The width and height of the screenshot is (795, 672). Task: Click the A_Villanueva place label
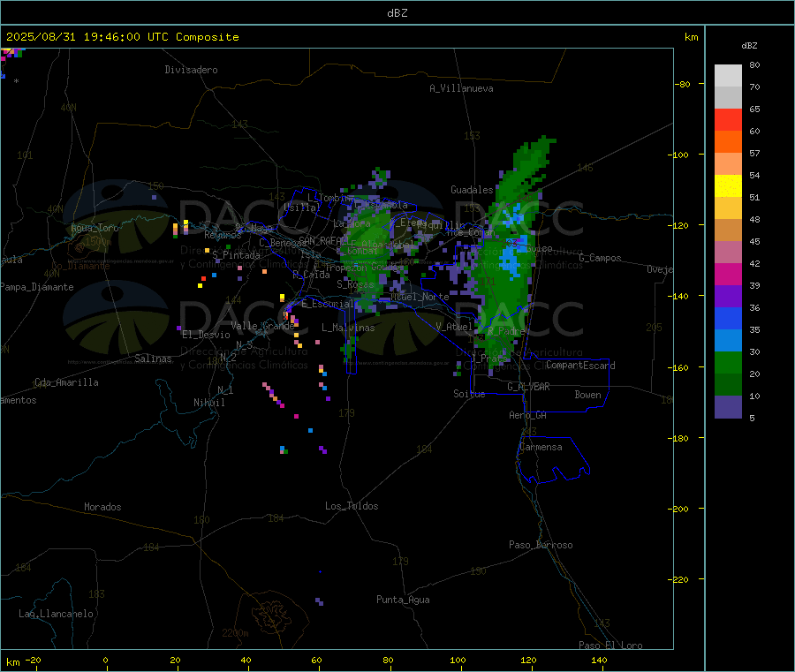point(461,88)
